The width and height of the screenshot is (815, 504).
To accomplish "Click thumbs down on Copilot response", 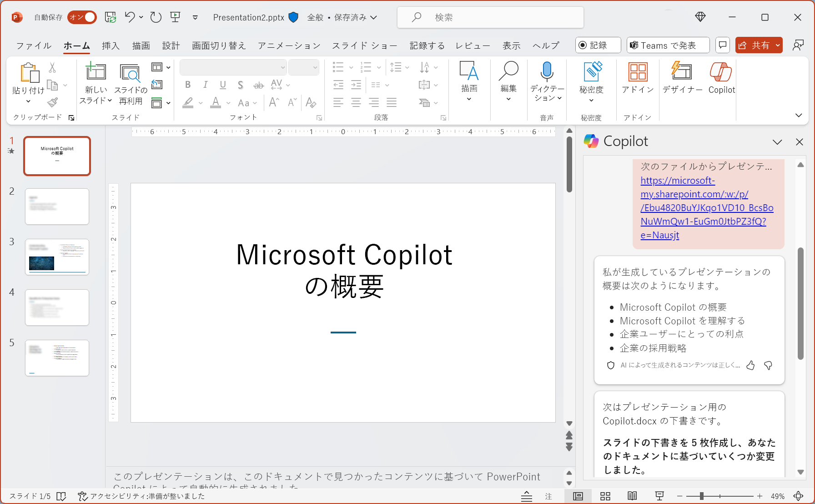I will pos(768,365).
